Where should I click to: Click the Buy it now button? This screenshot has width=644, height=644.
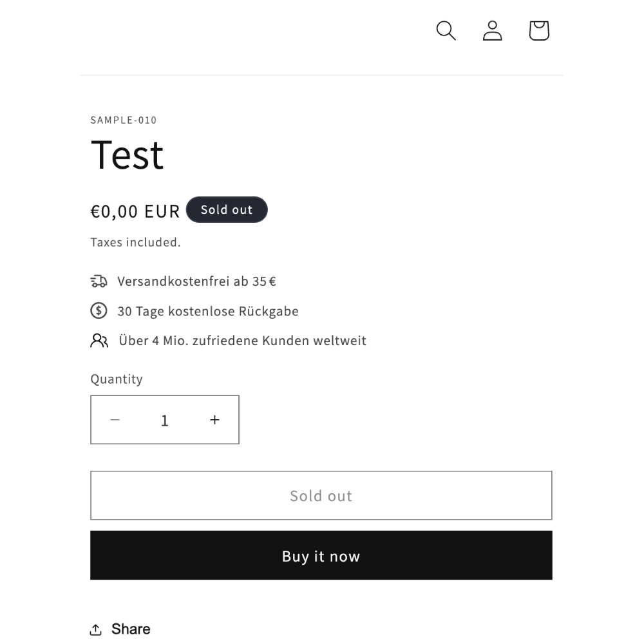pos(321,555)
